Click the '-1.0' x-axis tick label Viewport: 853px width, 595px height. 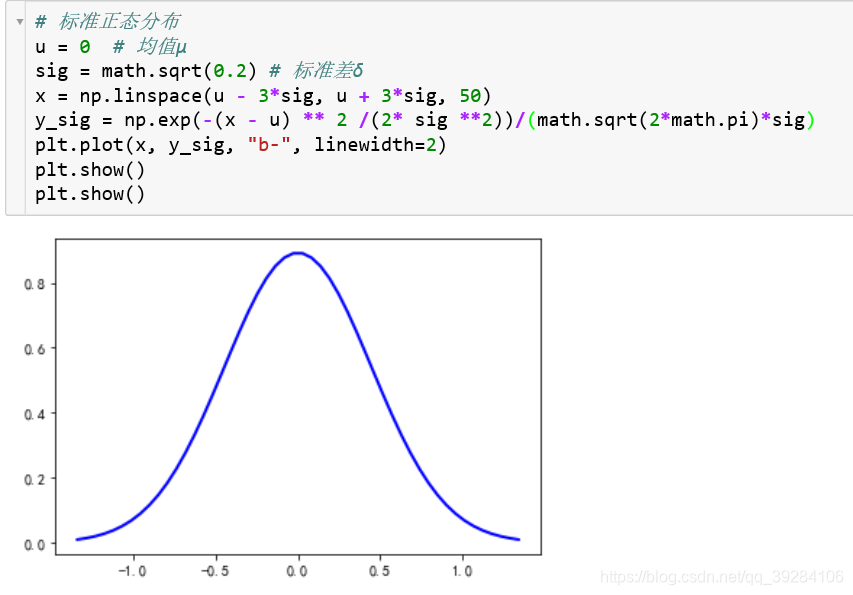point(133,571)
